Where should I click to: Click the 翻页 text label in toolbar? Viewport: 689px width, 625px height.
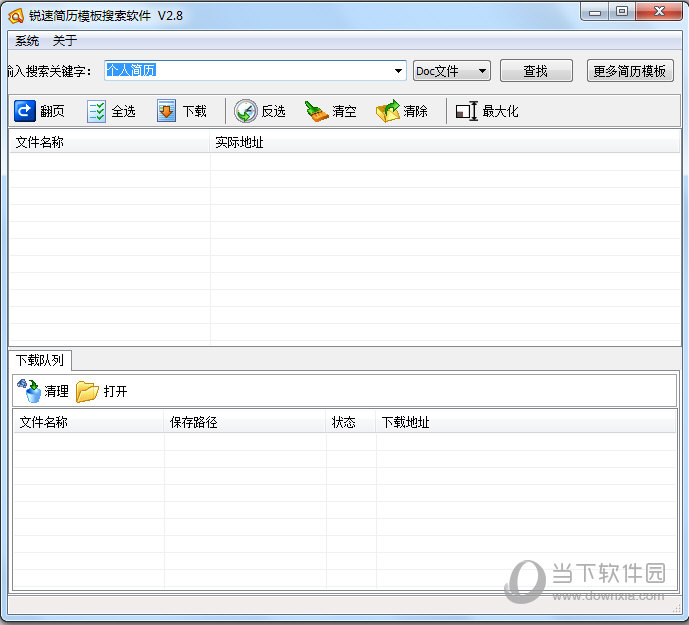[x=52, y=111]
